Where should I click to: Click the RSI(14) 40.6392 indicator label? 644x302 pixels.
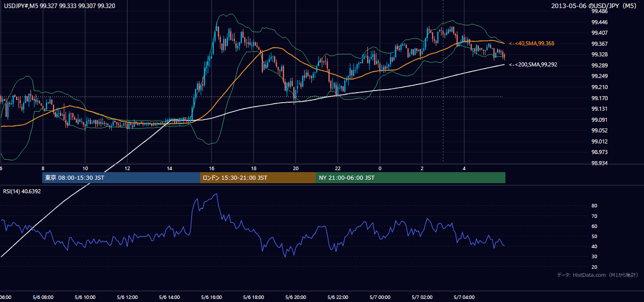pos(22,191)
